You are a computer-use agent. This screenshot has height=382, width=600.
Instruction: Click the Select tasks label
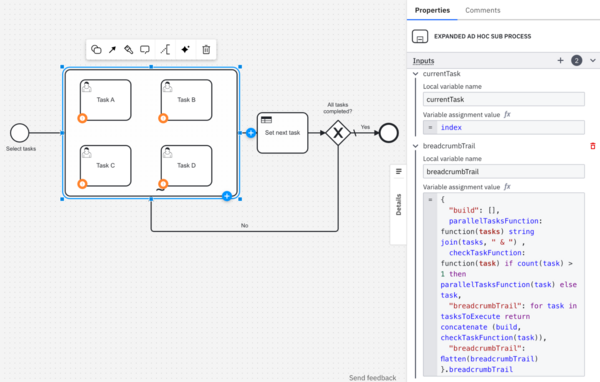coord(21,149)
